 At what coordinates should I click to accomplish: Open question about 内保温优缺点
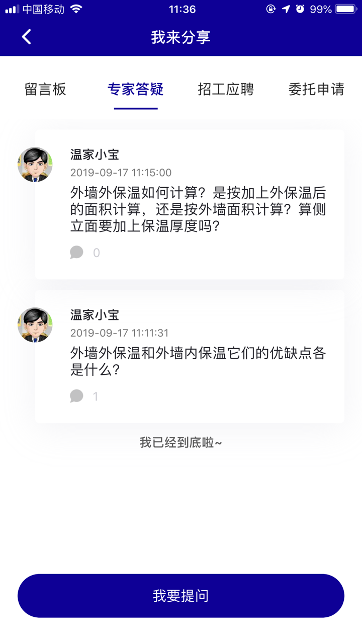click(198, 361)
